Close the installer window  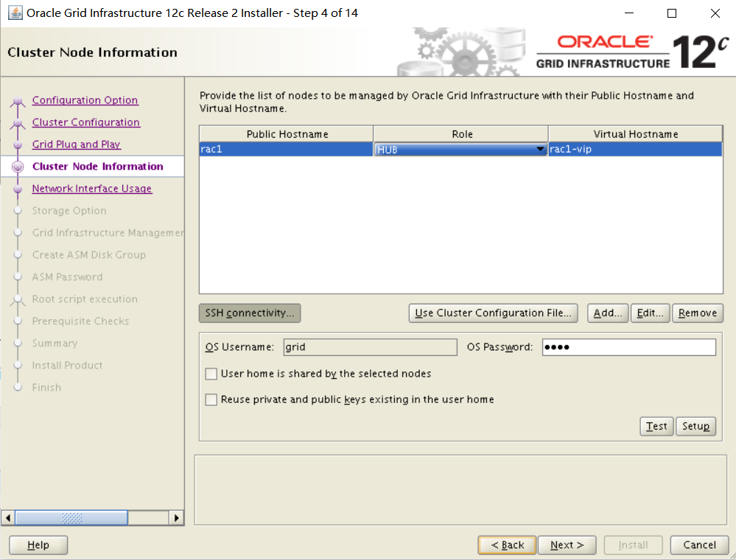[x=715, y=13]
